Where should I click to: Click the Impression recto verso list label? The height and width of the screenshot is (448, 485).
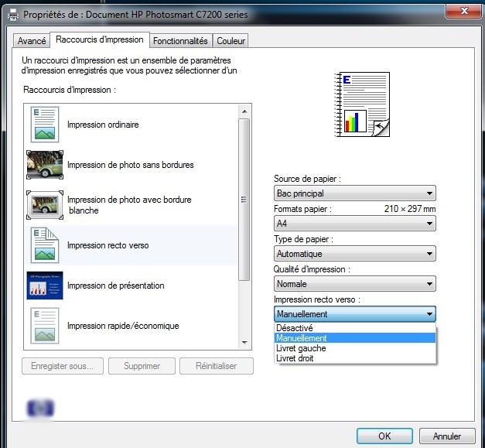(108, 245)
